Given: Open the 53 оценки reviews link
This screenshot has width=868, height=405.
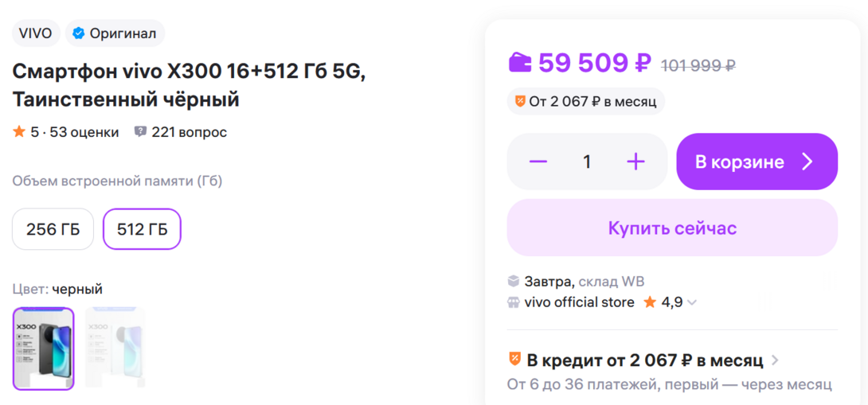Looking at the screenshot, I should click(x=84, y=132).
